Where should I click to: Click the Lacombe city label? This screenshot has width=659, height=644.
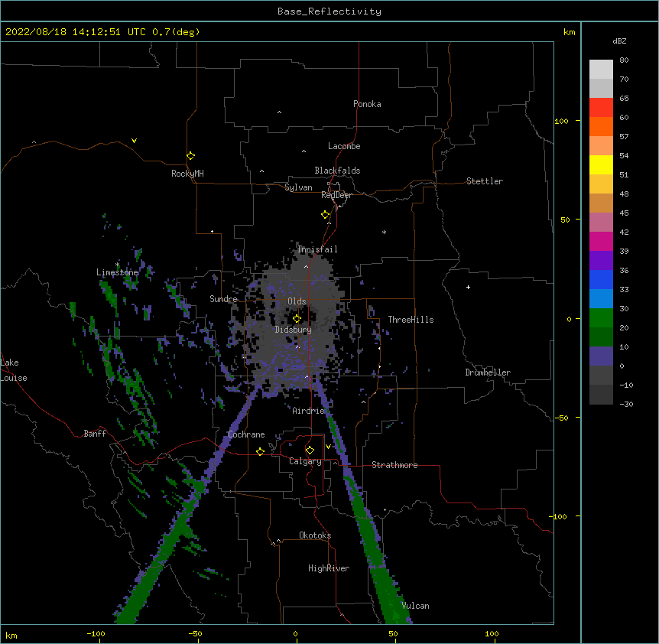[344, 146]
